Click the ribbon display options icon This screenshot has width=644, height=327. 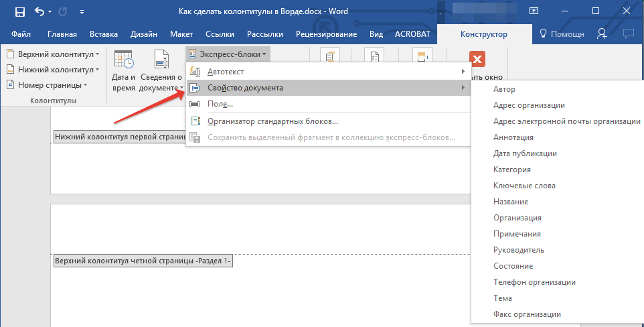coord(534,11)
